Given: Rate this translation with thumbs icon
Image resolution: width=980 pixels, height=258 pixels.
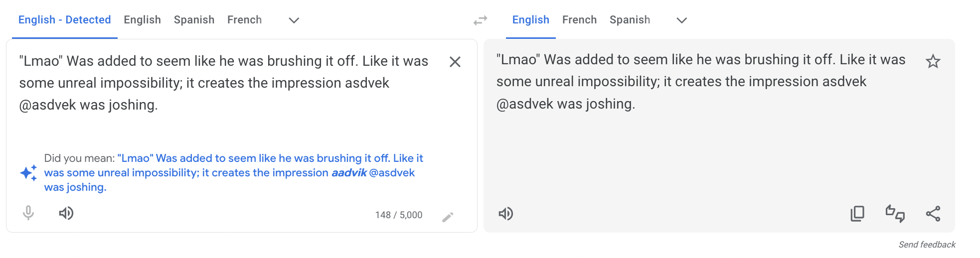Looking at the screenshot, I should pyautogui.click(x=895, y=214).
